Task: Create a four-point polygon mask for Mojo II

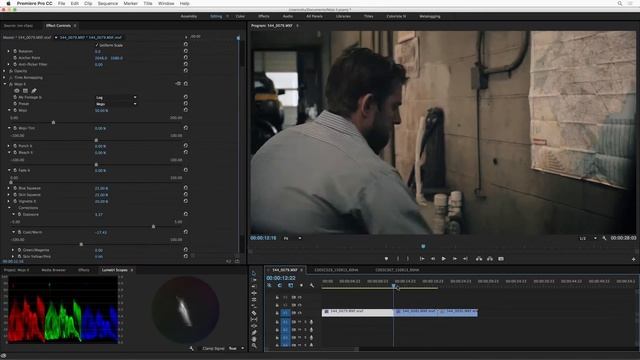Action: 25,91
